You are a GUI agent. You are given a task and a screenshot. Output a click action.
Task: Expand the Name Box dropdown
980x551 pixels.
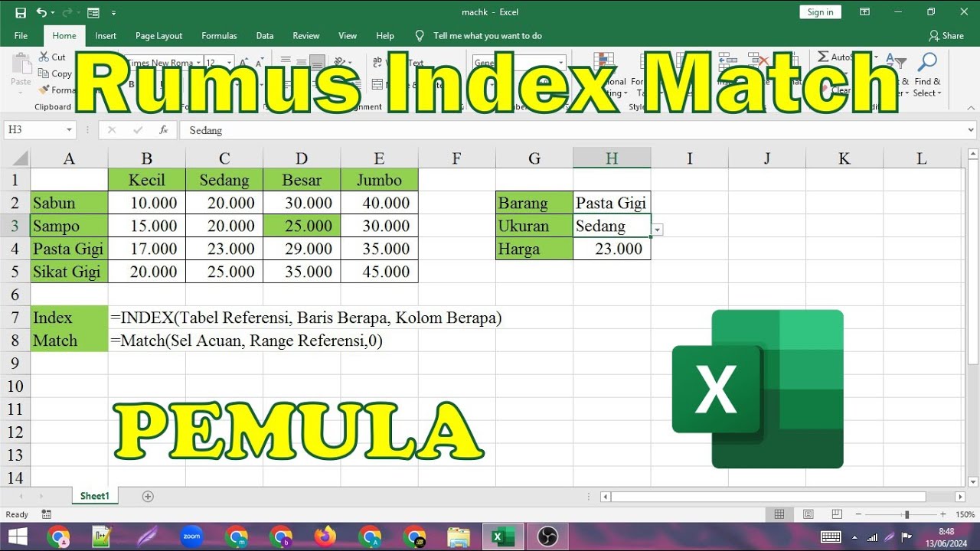pos(69,130)
